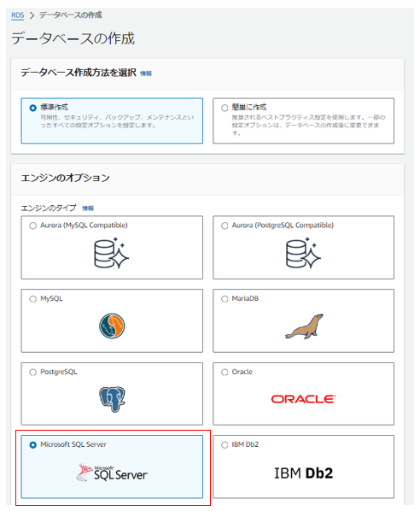Click the 簡単に作成 option description text
This screenshot has height=511, width=420.
pyautogui.click(x=308, y=125)
